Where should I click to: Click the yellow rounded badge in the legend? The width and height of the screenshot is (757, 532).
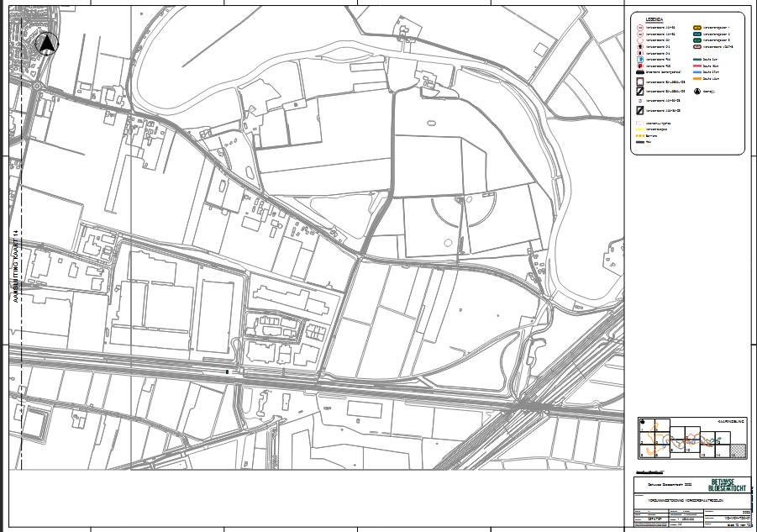(697, 28)
